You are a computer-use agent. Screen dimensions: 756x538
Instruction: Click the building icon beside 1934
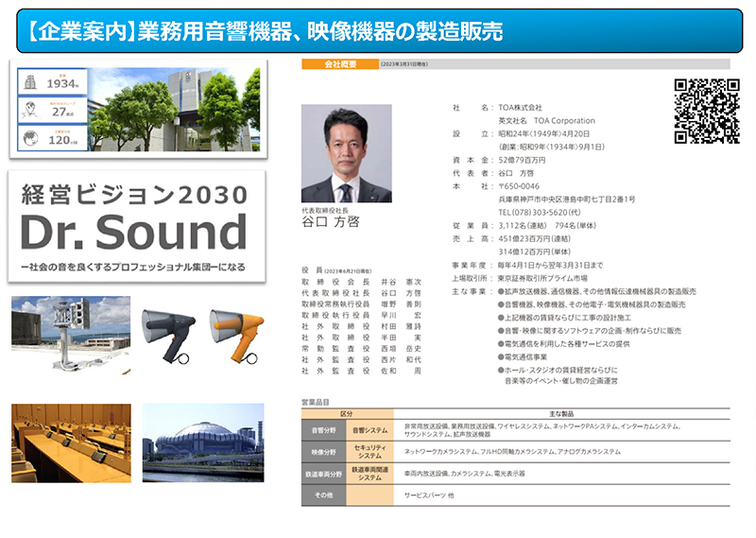(31, 83)
